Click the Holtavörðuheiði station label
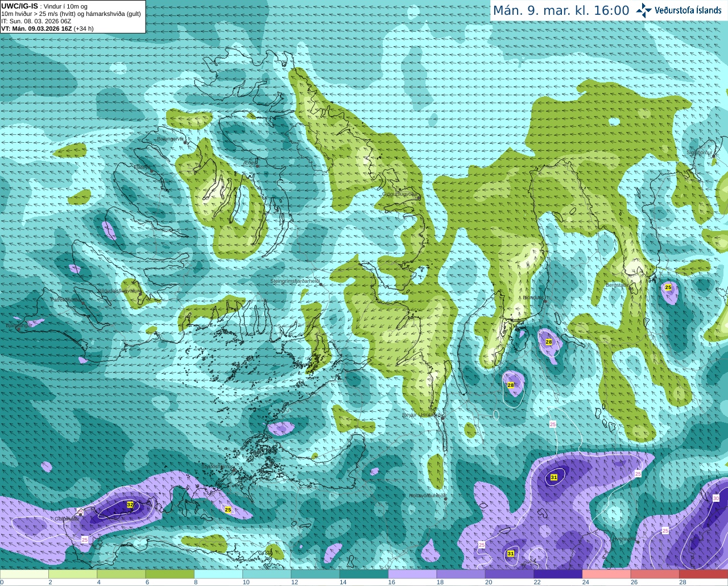The height and width of the screenshot is (586, 728). (x=427, y=496)
